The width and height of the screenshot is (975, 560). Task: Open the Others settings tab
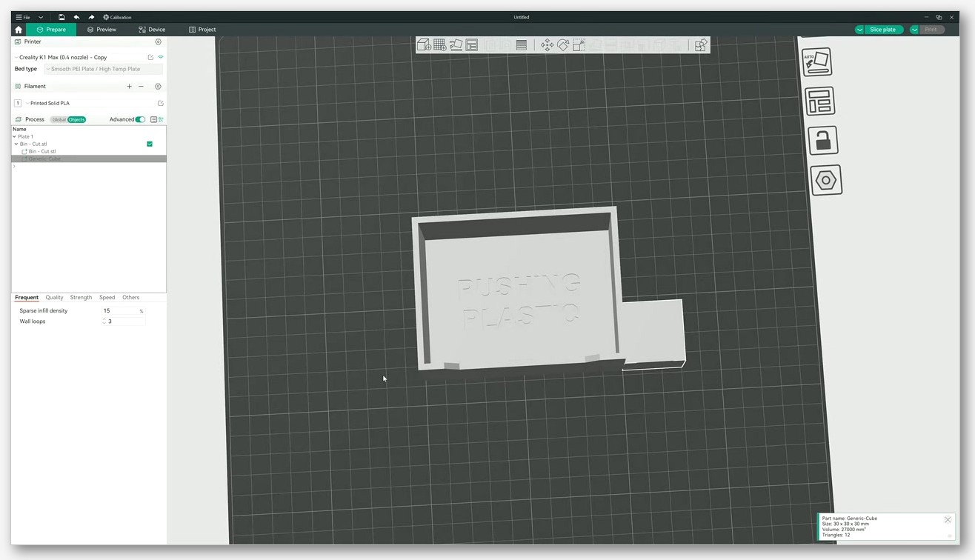[131, 297]
